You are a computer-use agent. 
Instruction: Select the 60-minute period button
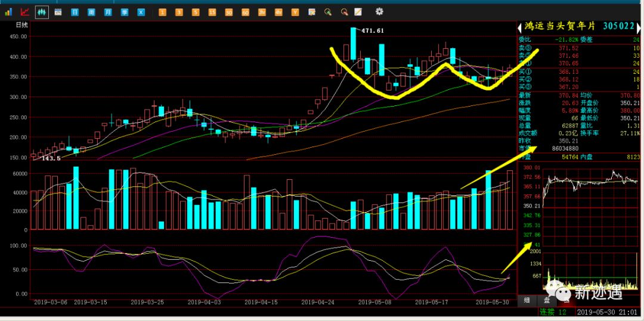[245, 13]
